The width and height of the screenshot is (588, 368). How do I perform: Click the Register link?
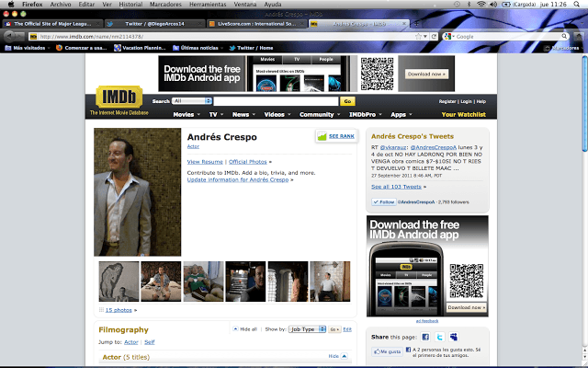(x=447, y=101)
